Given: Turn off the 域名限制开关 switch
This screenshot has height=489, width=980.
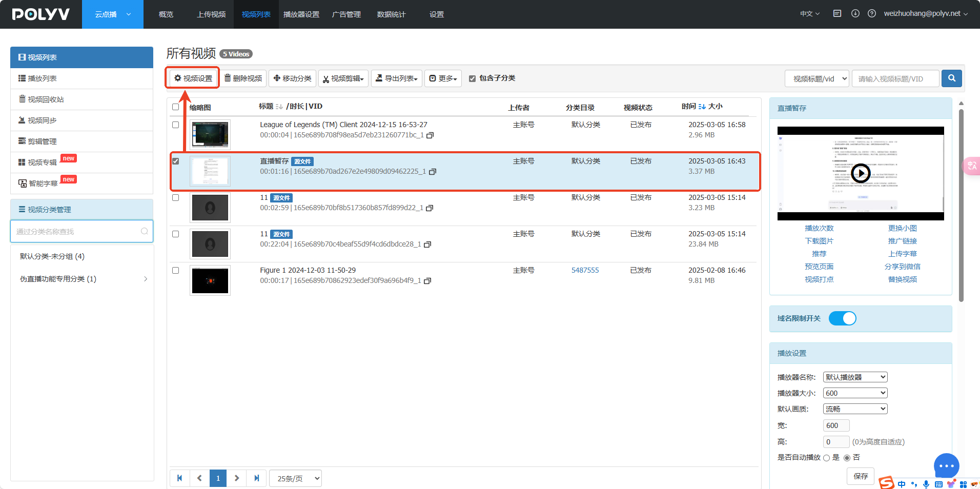Looking at the screenshot, I should coord(843,318).
